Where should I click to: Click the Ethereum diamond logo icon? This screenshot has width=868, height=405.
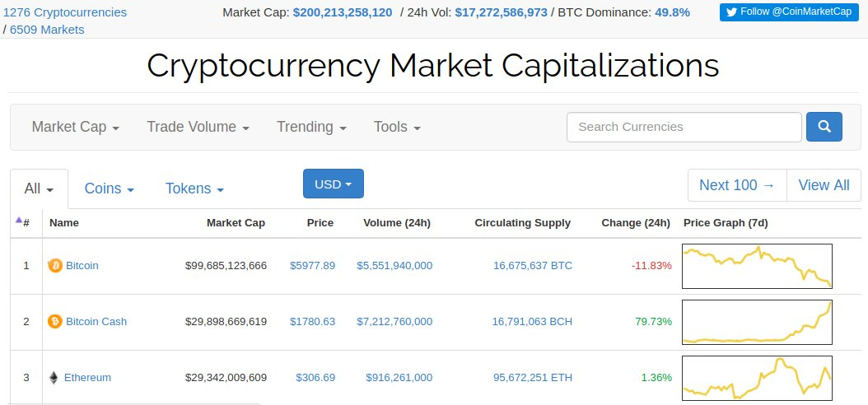click(x=54, y=377)
